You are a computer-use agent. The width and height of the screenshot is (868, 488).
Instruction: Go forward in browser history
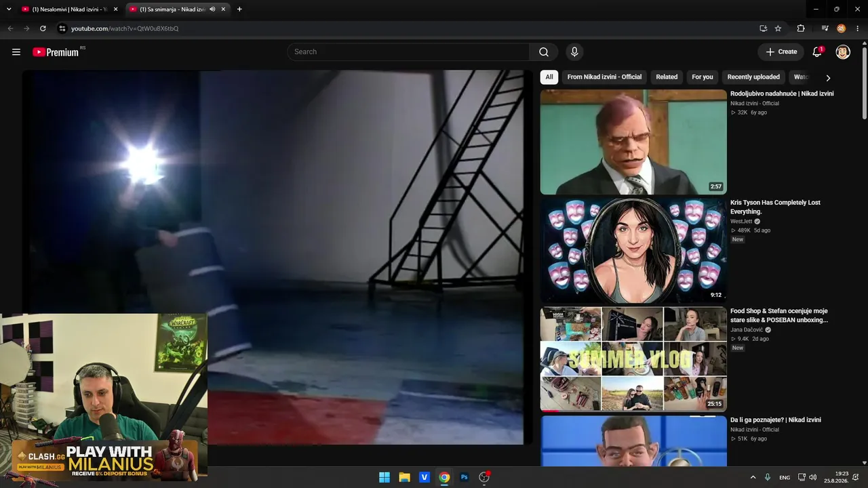[26, 28]
